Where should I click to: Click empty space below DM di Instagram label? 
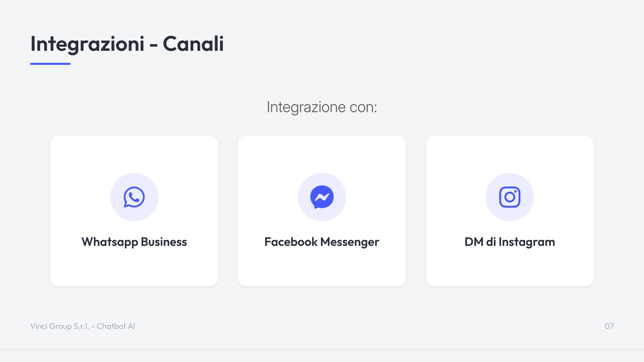click(510, 268)
